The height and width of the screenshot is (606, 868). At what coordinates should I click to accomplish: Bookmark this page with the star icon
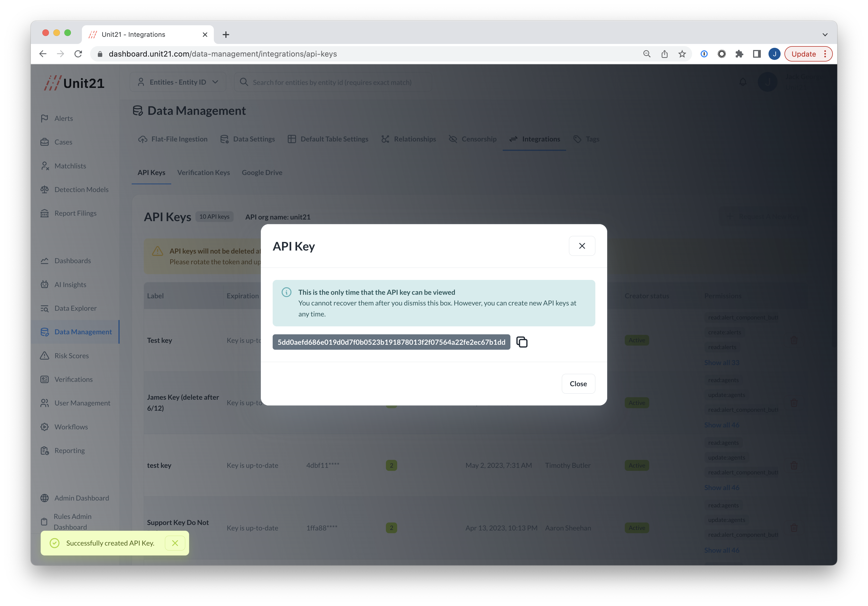[x=682, y=54]
